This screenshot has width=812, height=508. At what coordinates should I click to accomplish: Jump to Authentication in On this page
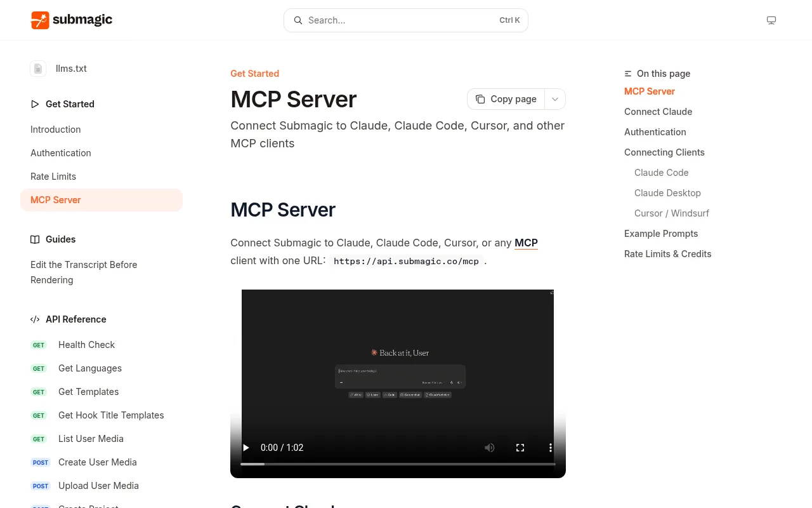point(655,132)
